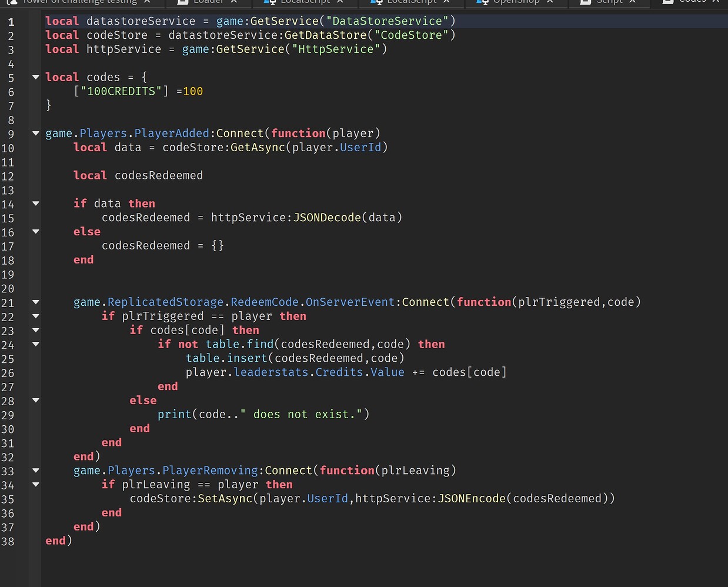
Task: Click line number 12 in the gutter
Action: click(8, 176)
